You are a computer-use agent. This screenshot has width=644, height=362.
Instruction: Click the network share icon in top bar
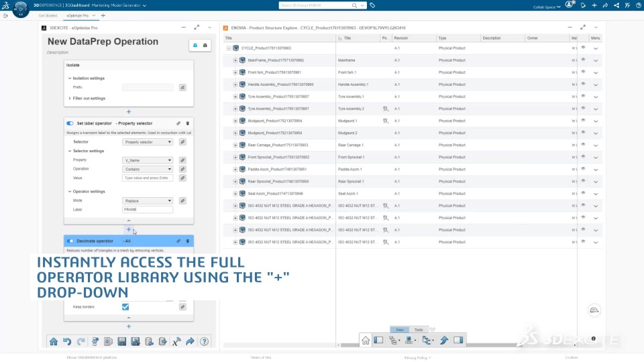(616, 5)
